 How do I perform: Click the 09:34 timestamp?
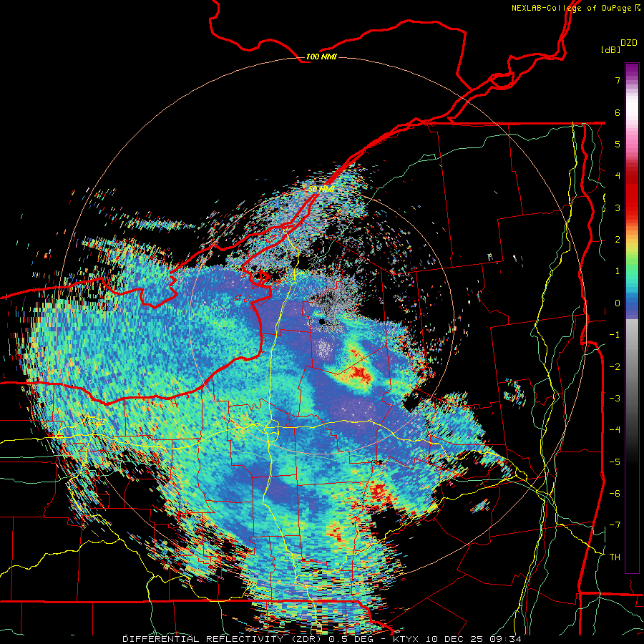click(x=506, y=639)
